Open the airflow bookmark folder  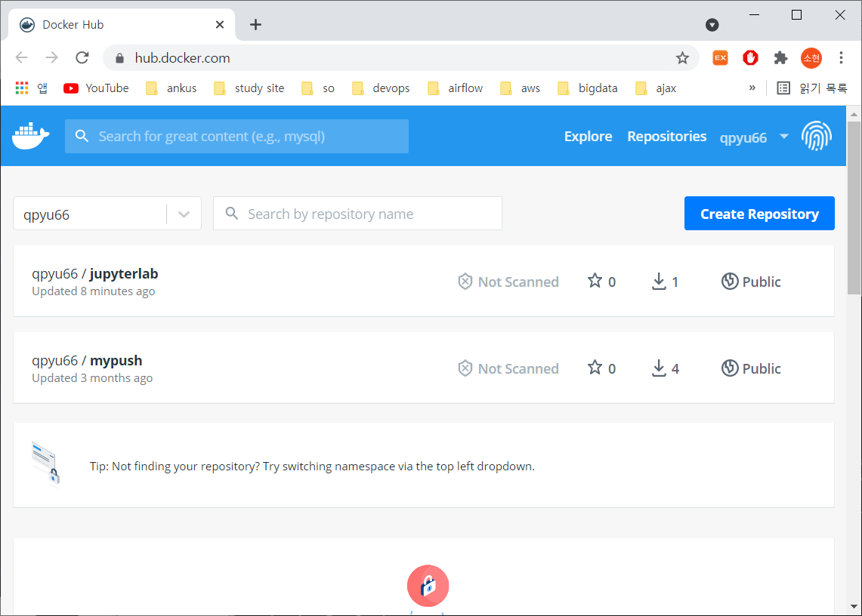pos(456,88)
